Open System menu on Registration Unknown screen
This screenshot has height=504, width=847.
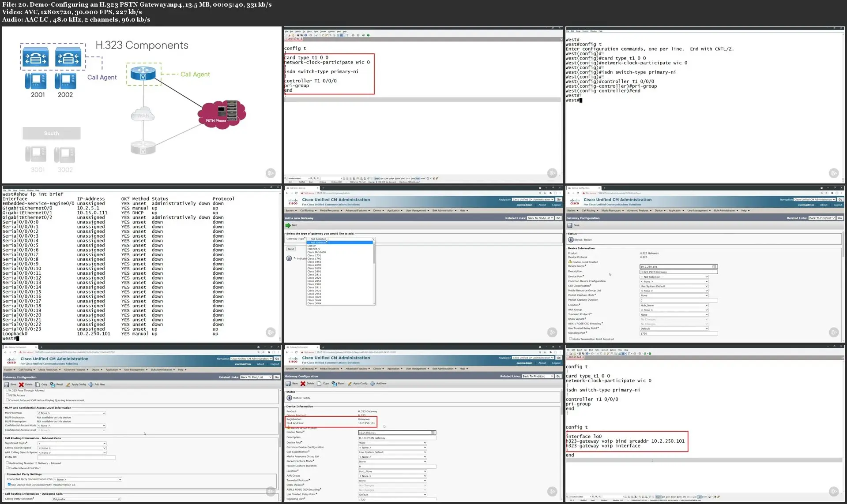pyautogui.click(x=290, y=369)
